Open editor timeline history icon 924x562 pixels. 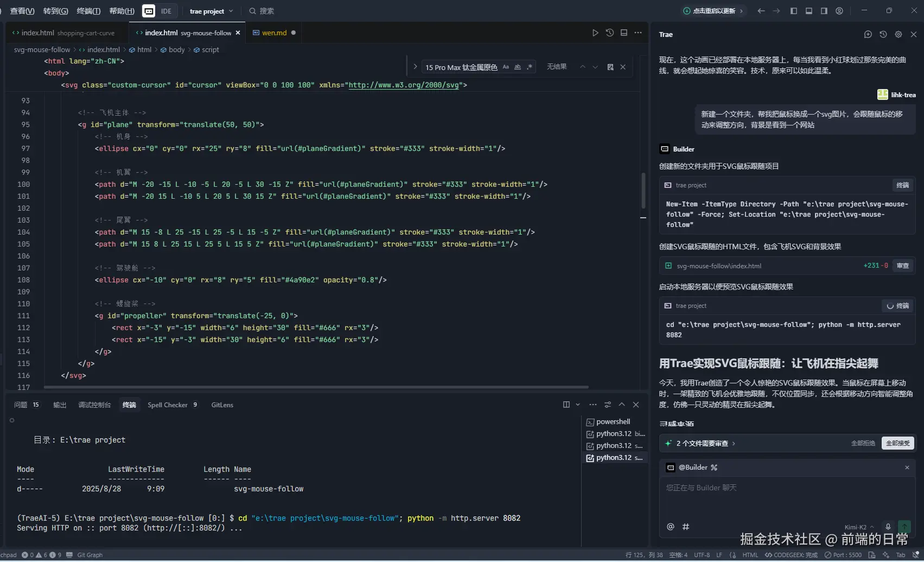pos(610,33)
